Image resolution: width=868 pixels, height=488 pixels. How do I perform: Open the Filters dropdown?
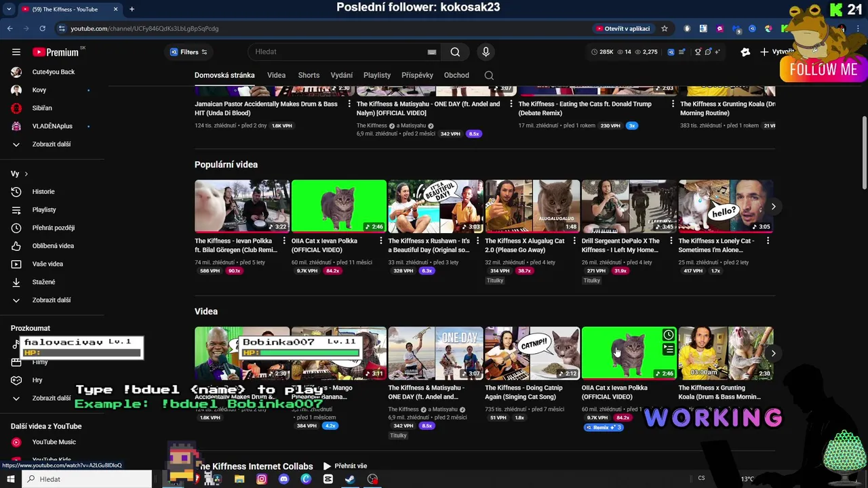point(189,52)
